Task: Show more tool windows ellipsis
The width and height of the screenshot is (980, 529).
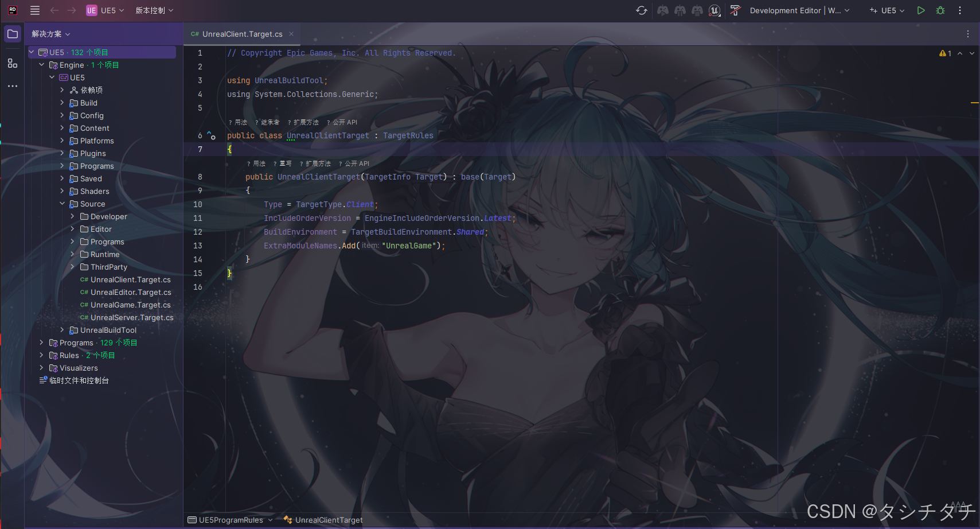Action: point(13,86)
